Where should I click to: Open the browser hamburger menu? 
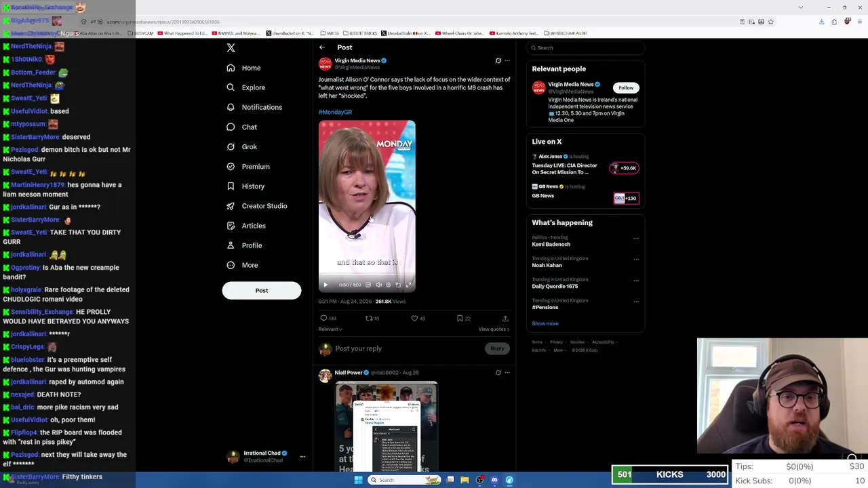(x=859, y=22)
